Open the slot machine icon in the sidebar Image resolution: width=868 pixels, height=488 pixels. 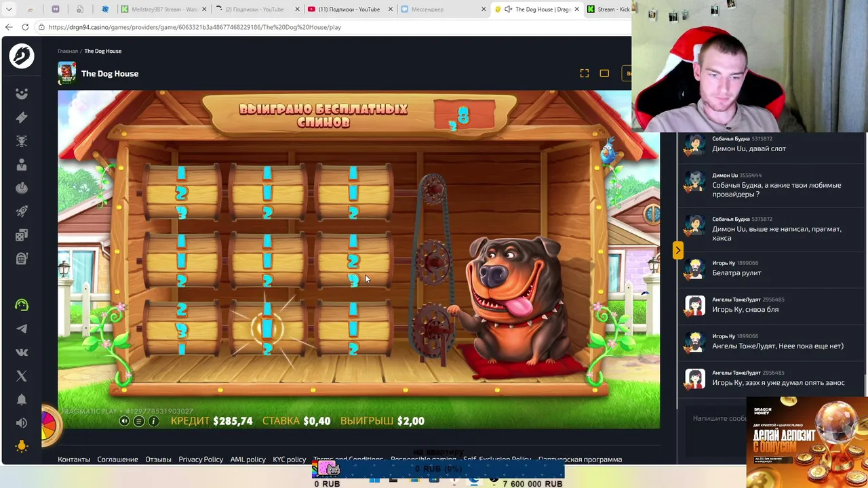coord(22,258)
